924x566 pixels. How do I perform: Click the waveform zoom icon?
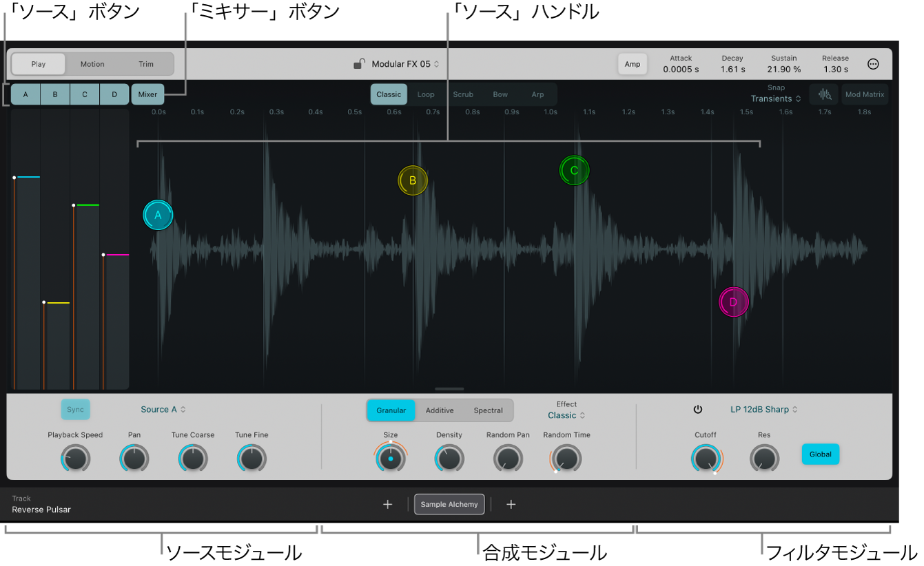pyautogui.click(x=824, y=94)
